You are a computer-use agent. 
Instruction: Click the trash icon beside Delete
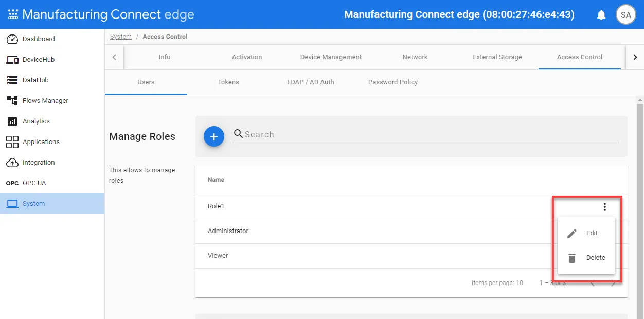572,258
